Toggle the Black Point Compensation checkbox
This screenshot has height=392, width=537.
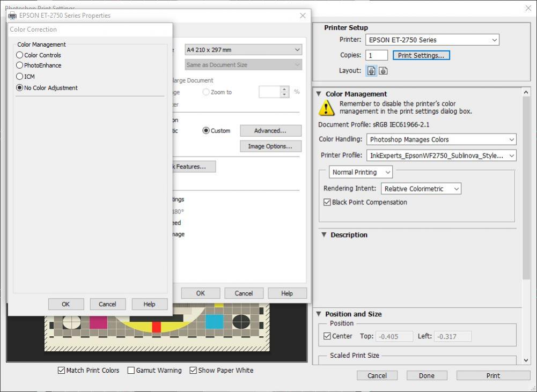click(x=327, y=202)
